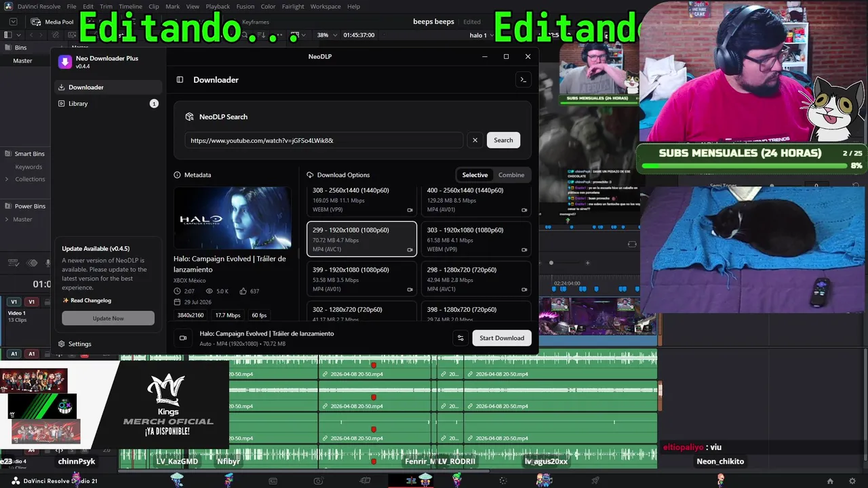This screenshot has width=868, height=488.
Task: Select format 299 - 1920x1080 MP4 (AVC1)
Action: (361, 239)
